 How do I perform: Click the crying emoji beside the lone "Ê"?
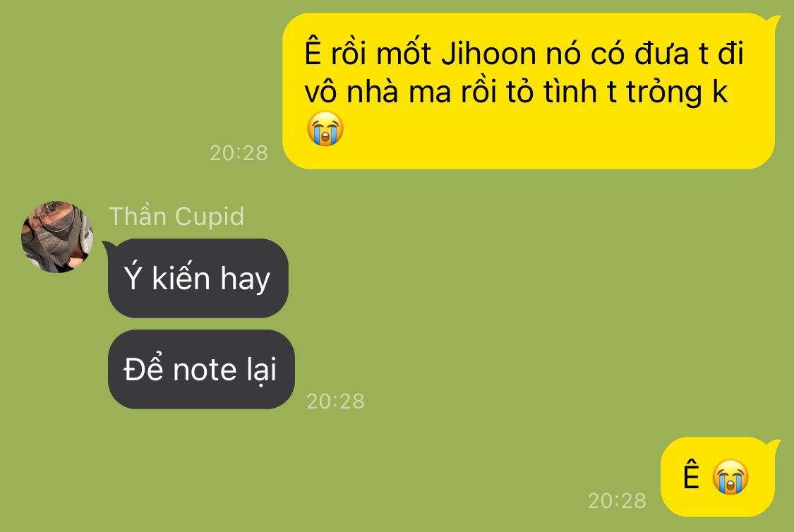click(730, 477)
